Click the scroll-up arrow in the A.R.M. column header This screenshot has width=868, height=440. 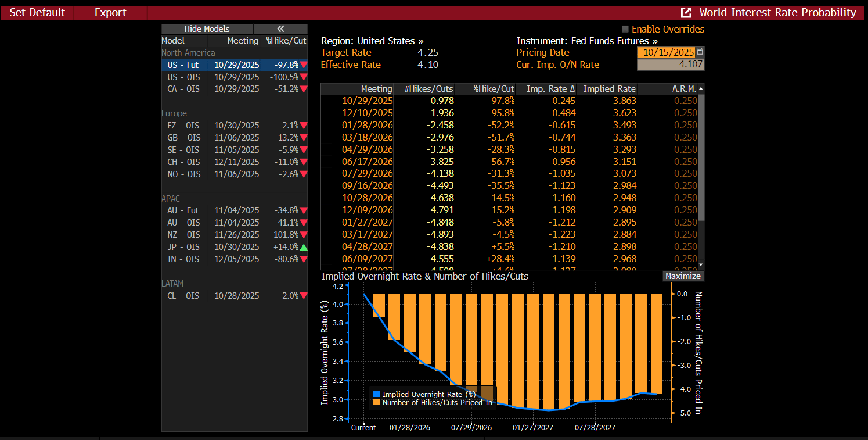701,88
